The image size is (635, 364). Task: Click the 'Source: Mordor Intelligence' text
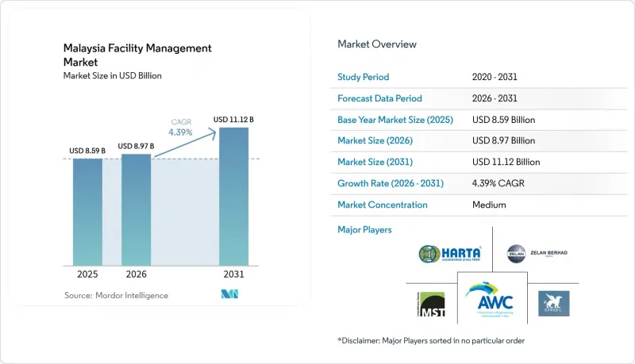pyautogui.click(x=116, y=295)
